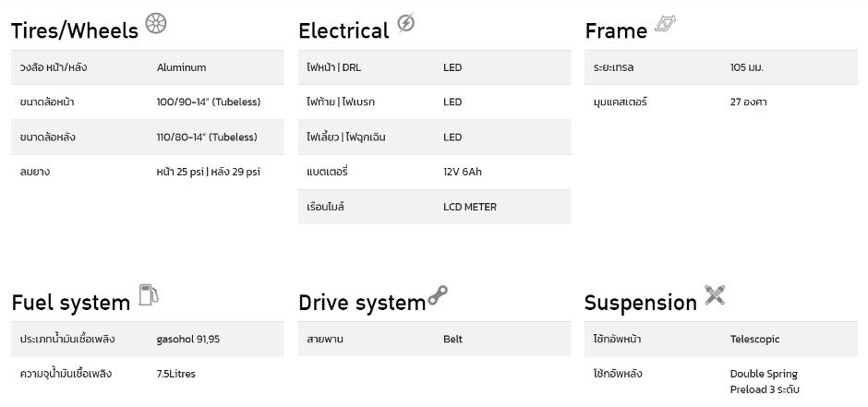The image size is (868, 407).
Task: Click the lightning bolt icon beside Electrical
Action: point(405,23)
